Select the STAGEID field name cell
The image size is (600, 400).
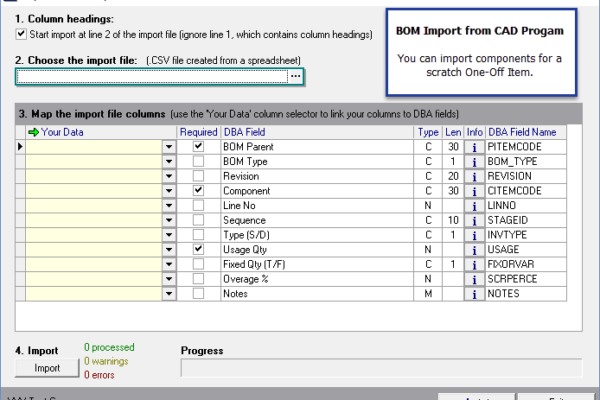pyautogui.click(x=526, y=220)
